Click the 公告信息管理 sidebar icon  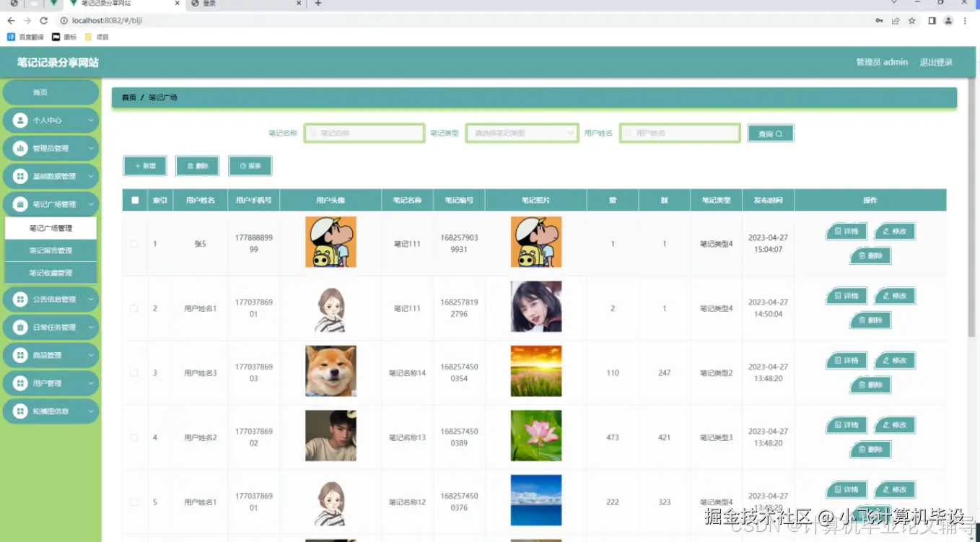[x=20, y=300]
